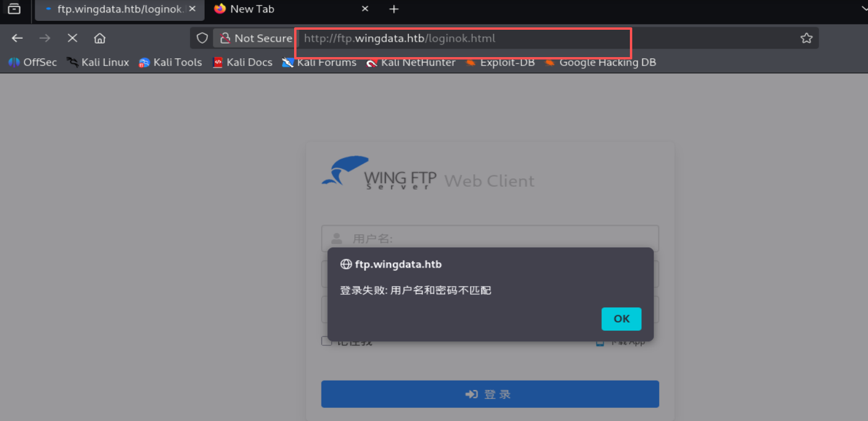868x421 pixels.
Task: Select the ftp.wingdata.htb/loginok tab
Action: [119, 10]
